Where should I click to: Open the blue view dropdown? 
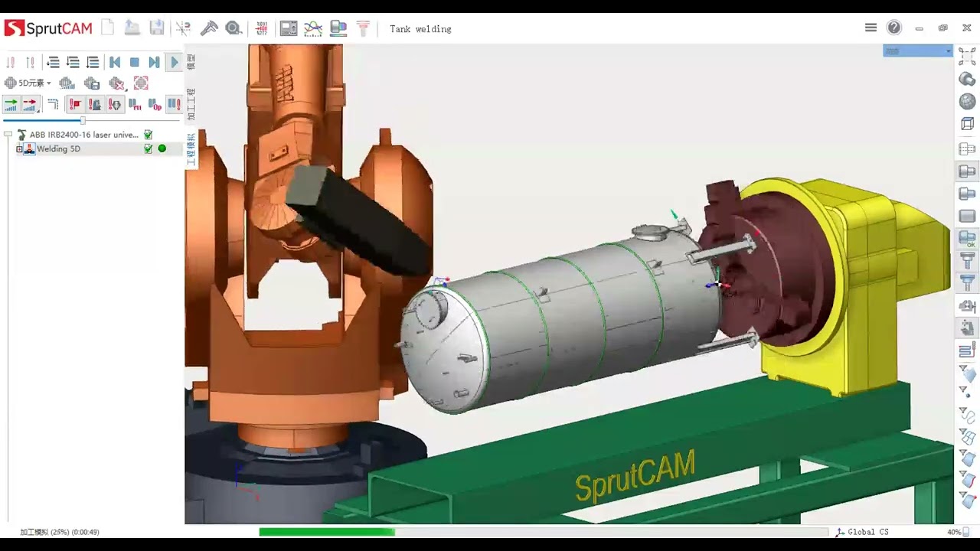[918, 51]
